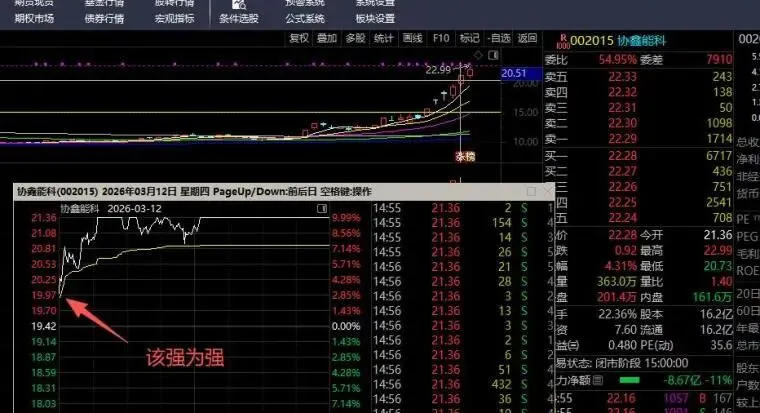Click the 量比 value 1.40
Screen dimensions: 760x413
(x=721, y=282)
